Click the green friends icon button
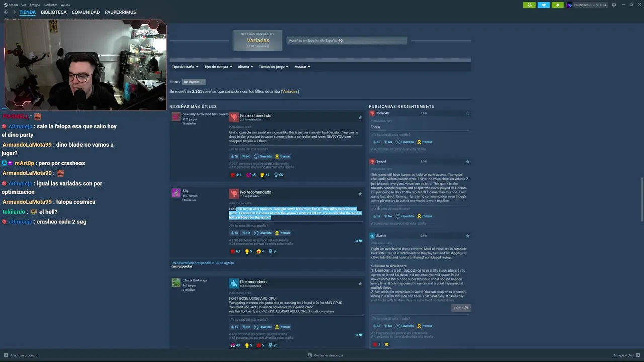The image size is (644, 362). 529,5
